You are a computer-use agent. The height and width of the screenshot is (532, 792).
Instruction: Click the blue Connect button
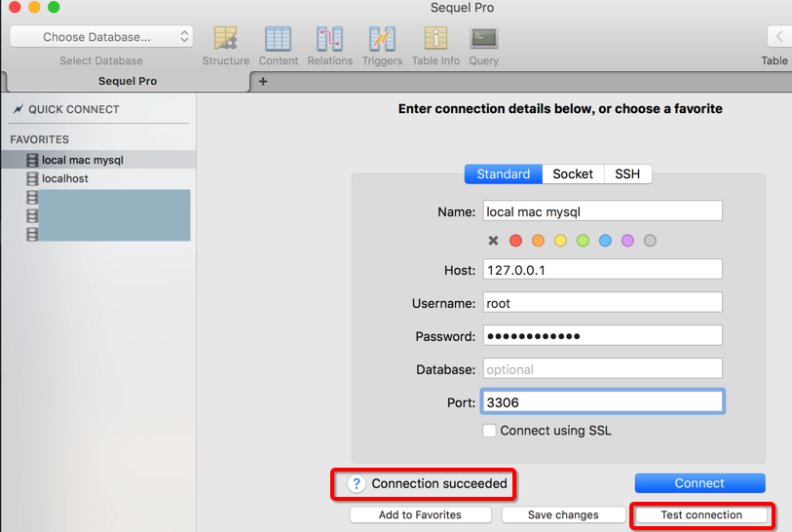point(699,483)
